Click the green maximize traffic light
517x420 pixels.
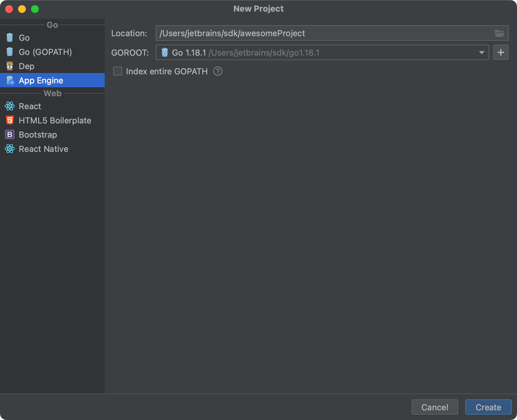coord(34,9)
